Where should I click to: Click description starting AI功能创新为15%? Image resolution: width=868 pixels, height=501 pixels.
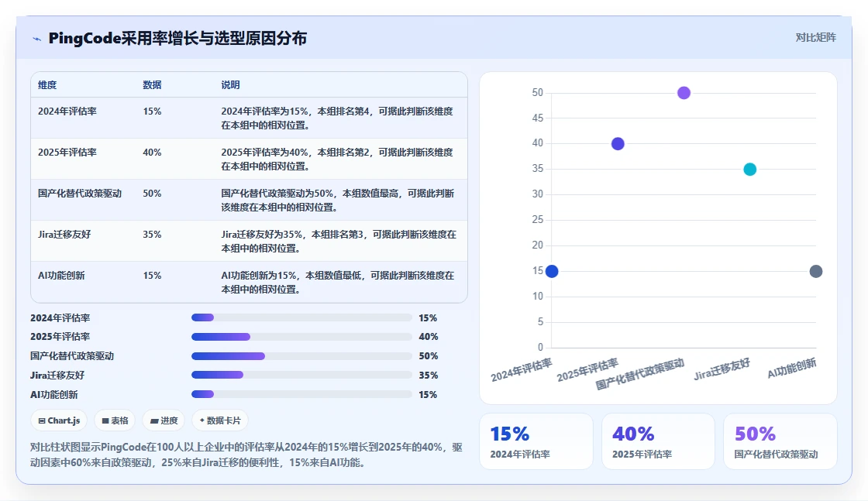(x=338, y=282)
